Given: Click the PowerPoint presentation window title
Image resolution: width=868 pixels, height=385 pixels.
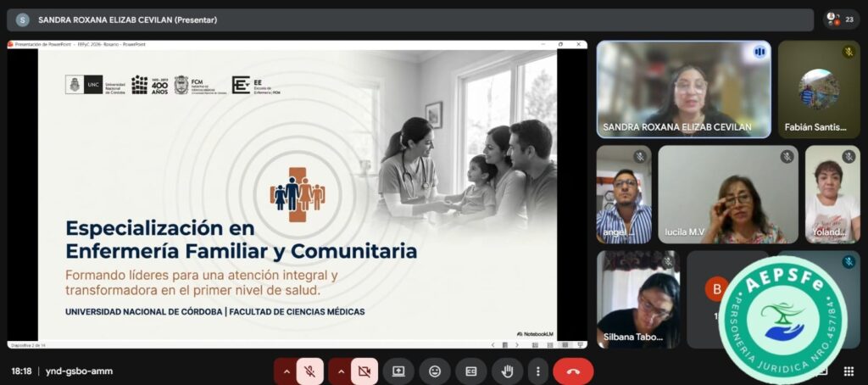Looking at the screenshot, I should [81, 44].
